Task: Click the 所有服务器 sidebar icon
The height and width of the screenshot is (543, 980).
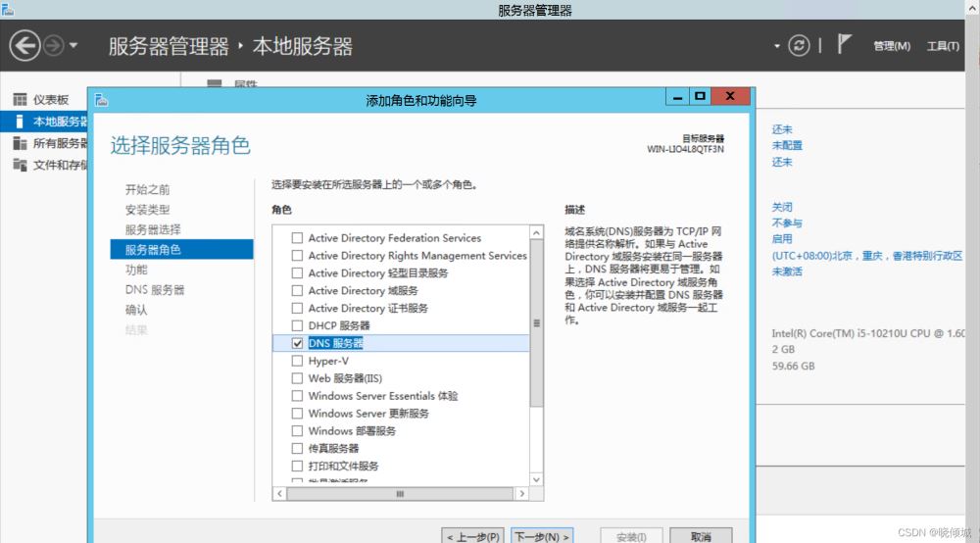Action: 20,143
